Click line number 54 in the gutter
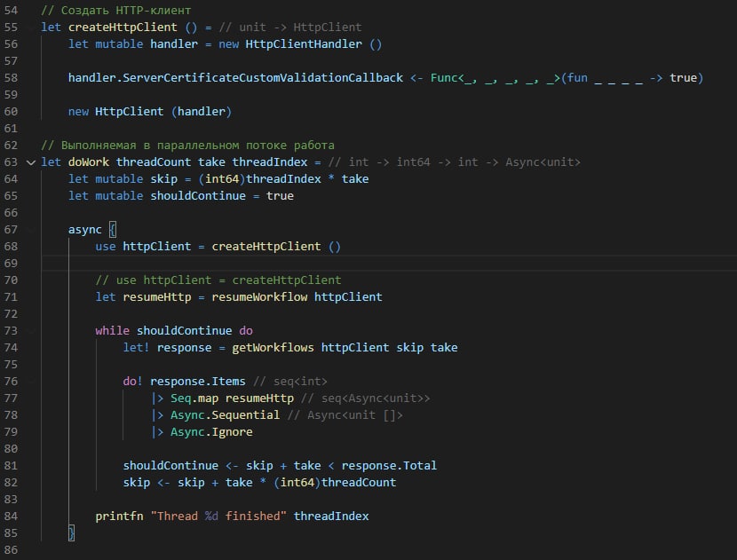Viewport: 737px width, 560px height. point(11,11)
